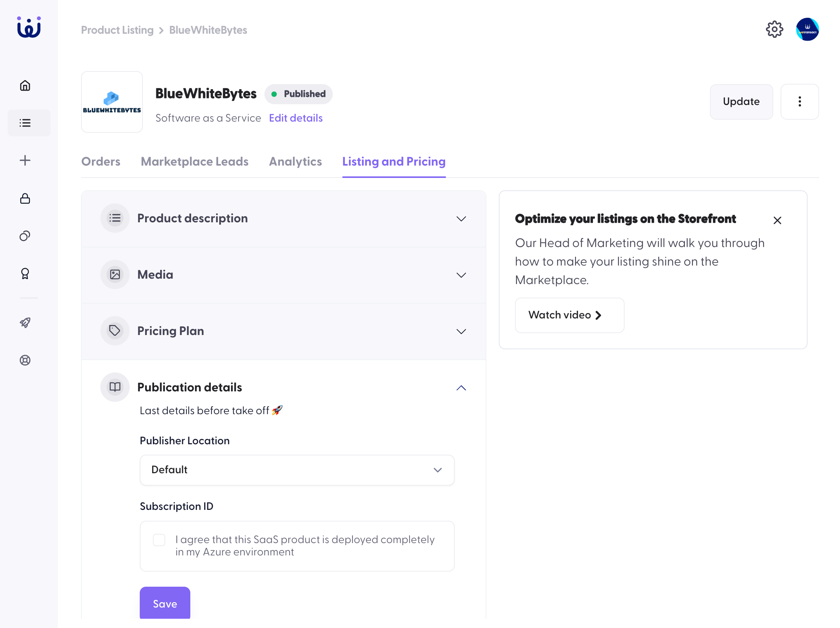The width and height of the screenshot is (840, 628).
Task: Select the Listing and Pricing tab
Action: pyautogui.click(x=394, y=161)
